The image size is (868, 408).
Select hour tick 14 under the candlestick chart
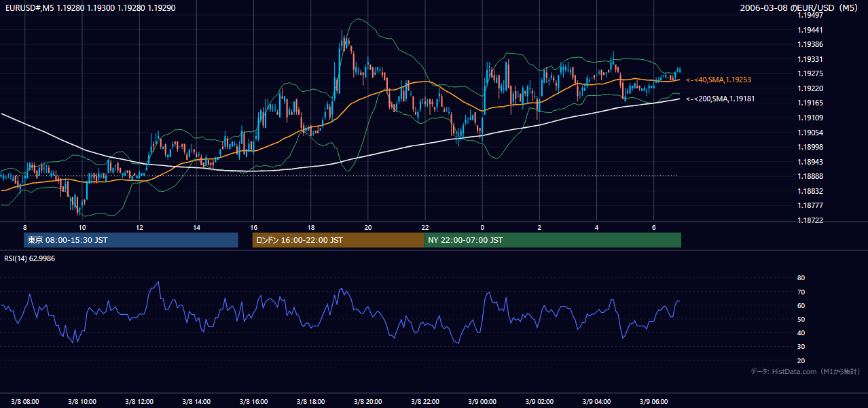196,227
